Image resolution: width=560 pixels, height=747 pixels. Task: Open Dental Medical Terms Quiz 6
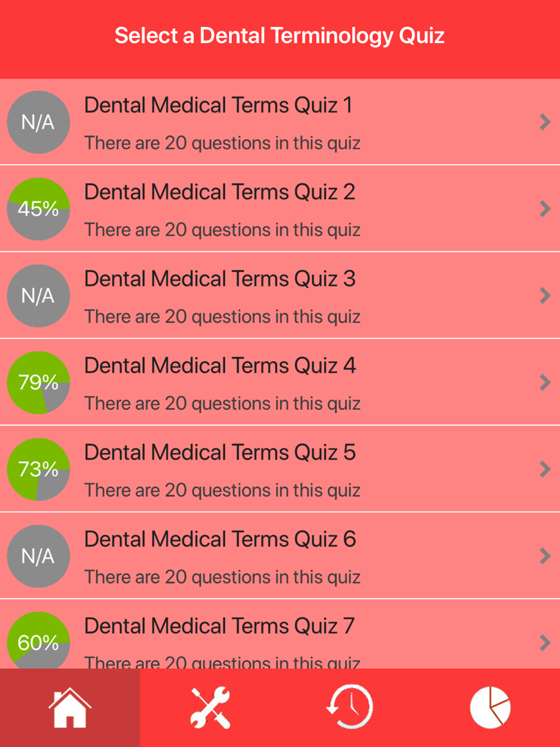[220, 539]
